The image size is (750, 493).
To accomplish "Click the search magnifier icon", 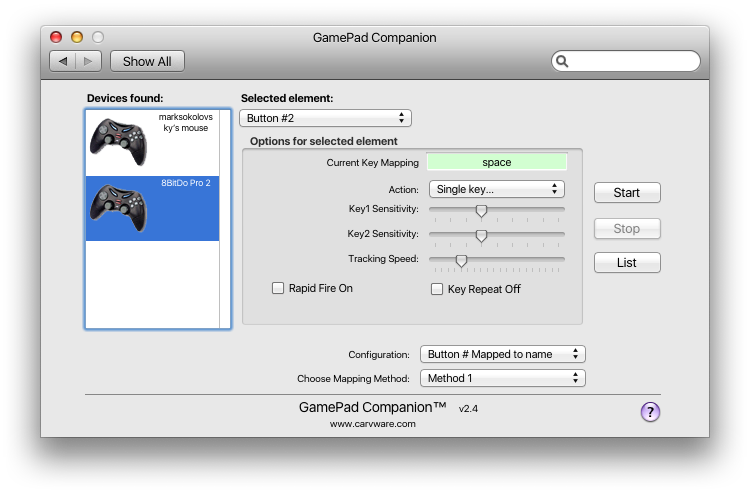I will point(563,61).
